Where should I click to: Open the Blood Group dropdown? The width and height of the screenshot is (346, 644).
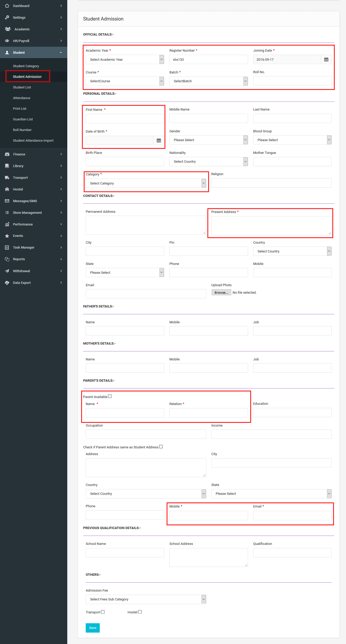click(292, 140)
